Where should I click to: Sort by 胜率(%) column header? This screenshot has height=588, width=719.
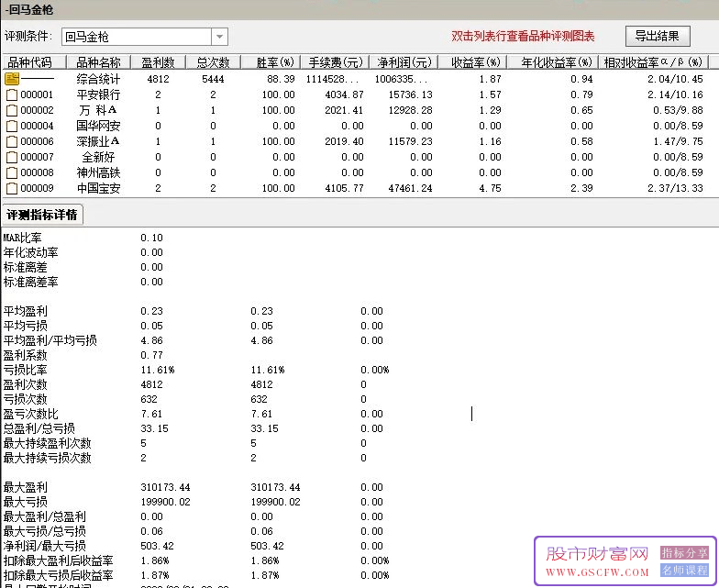(x=270, y=62)
